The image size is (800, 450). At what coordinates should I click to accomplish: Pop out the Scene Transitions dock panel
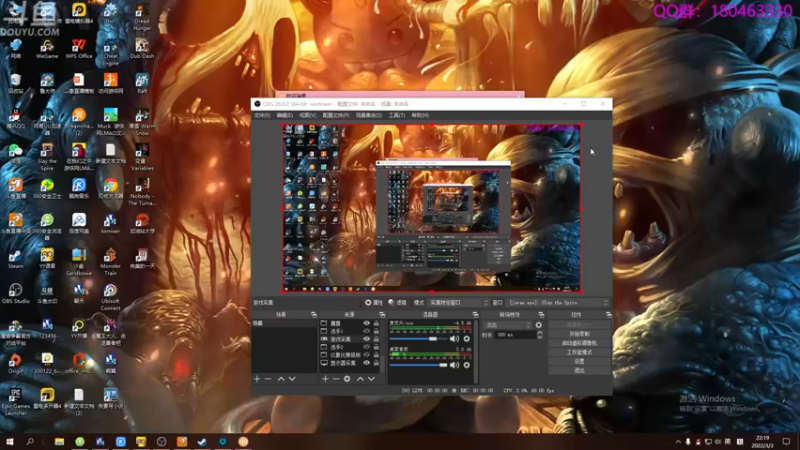(x=541, y=315)
